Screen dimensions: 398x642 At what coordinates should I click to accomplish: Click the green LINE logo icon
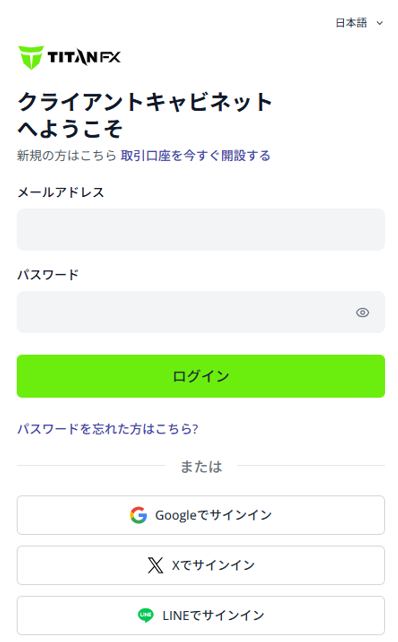(x=145, y=615)
